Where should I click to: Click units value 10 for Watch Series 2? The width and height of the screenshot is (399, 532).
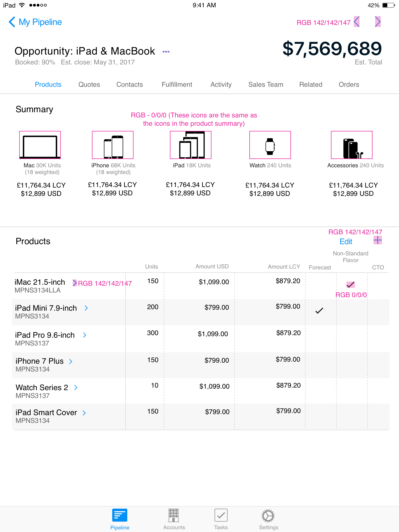[x=155, y=385]
